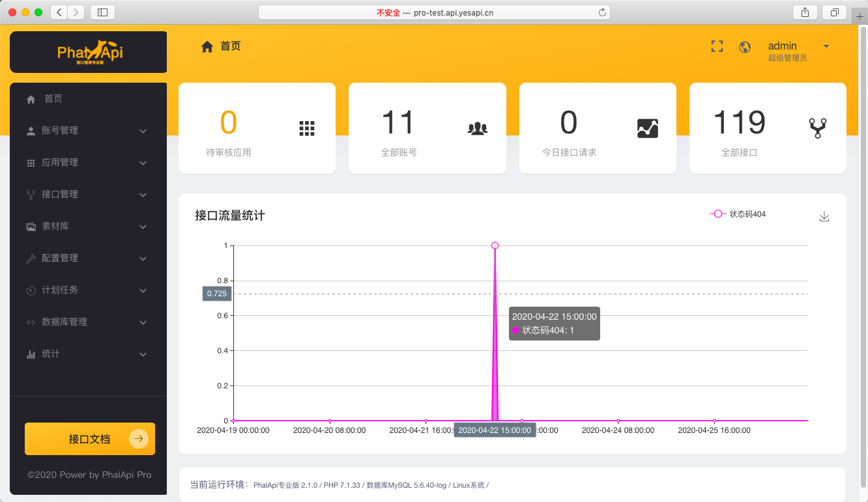Image resolution: width=868 pixels, height=502 pixels.
Task: Click the branch icon on 全部接口 card
Action: (x=818, y=128)
